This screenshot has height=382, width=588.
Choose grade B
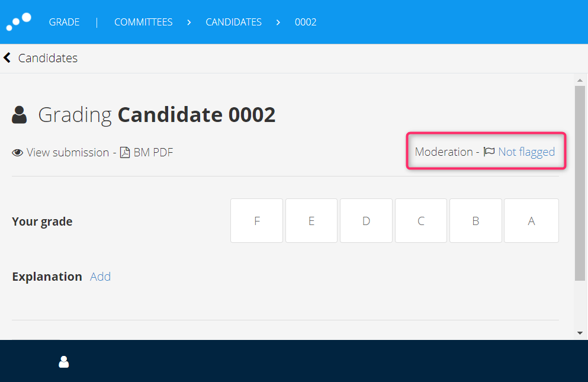click(475, 221)
